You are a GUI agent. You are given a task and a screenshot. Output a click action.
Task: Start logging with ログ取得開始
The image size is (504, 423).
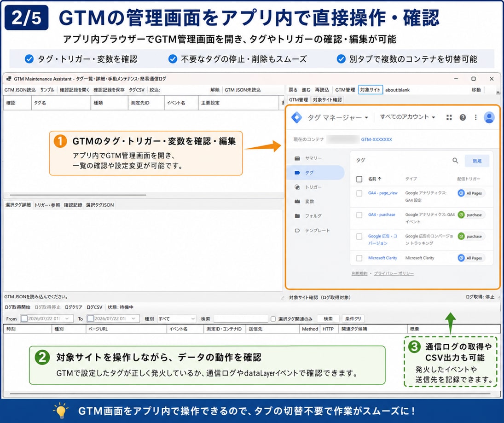(17, 307)
